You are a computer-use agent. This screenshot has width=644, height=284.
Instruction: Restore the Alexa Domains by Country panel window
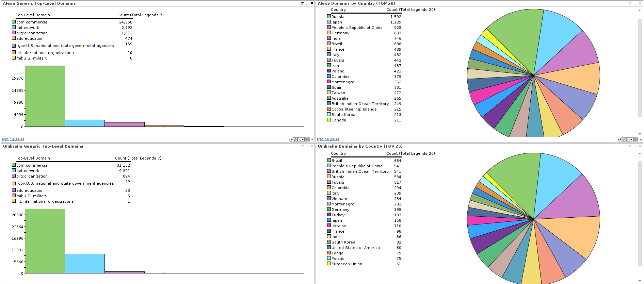tap(630, 3)
